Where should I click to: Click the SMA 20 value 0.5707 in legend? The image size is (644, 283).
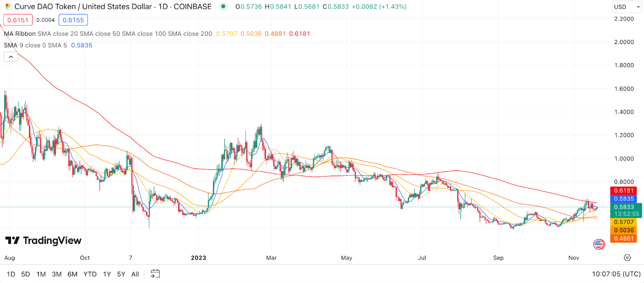227,34
